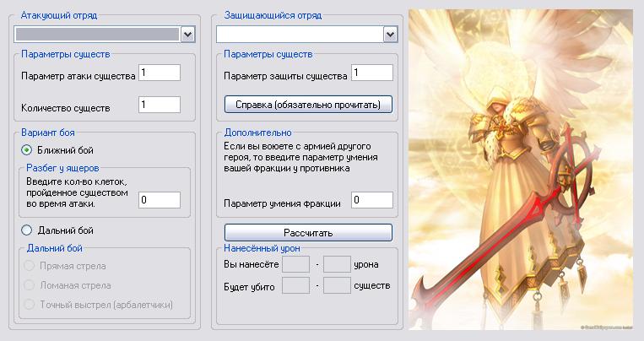Image resolution: width=644 pixels, height=341 pixels.
Task: Click the 'Будет убито' label
Action: coord(249,287)
